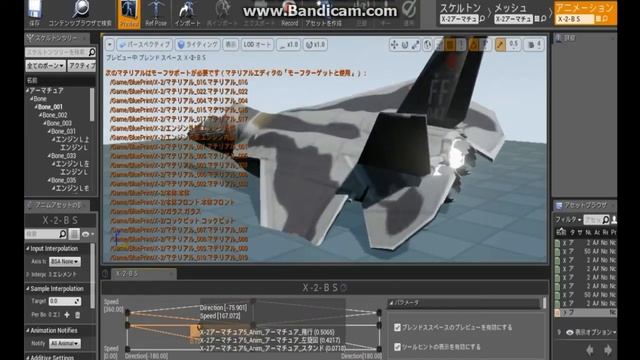Open the Active (アクティブ) dropdown in skeleton tree
This screenshot has height=360, width=640.
pos(82,65)
